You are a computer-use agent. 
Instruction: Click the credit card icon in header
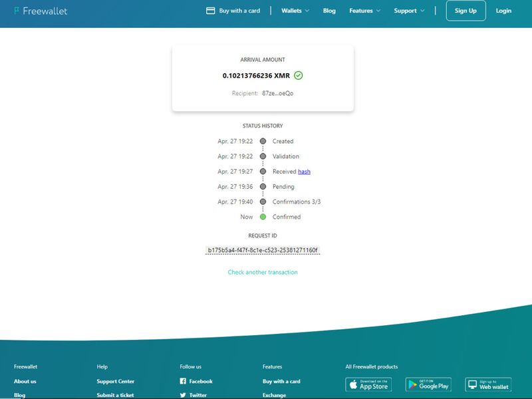point(211,11)
